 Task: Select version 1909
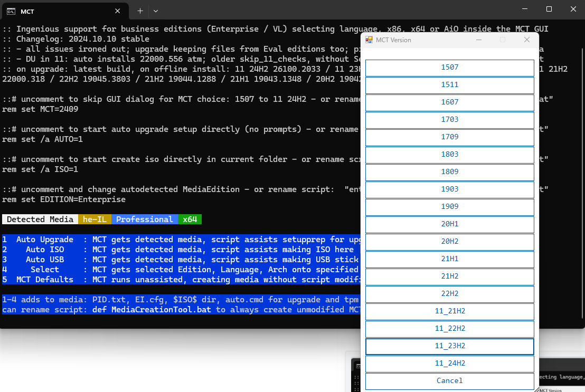449,207
